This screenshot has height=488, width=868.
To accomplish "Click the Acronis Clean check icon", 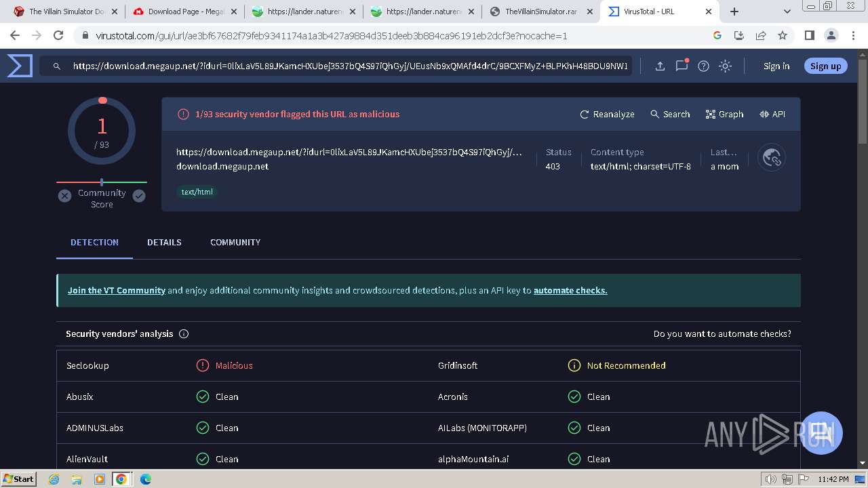I will tap(574, 396).
